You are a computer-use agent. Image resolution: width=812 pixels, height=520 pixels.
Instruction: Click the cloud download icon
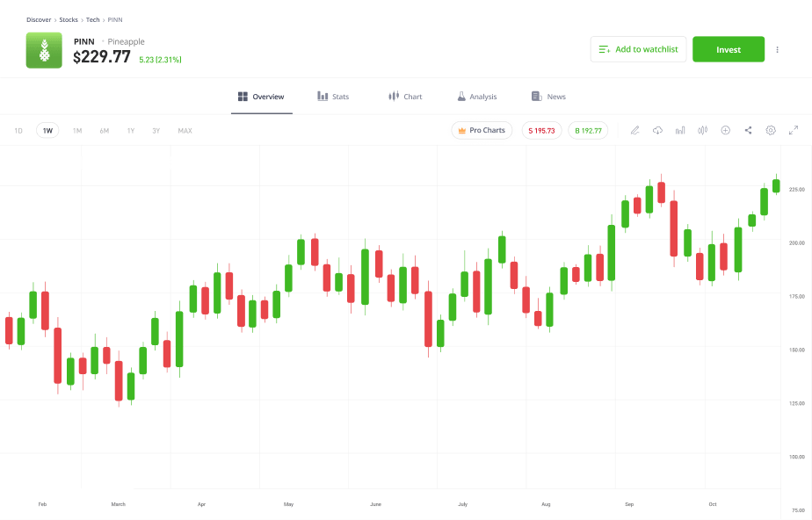click(657, 130)
